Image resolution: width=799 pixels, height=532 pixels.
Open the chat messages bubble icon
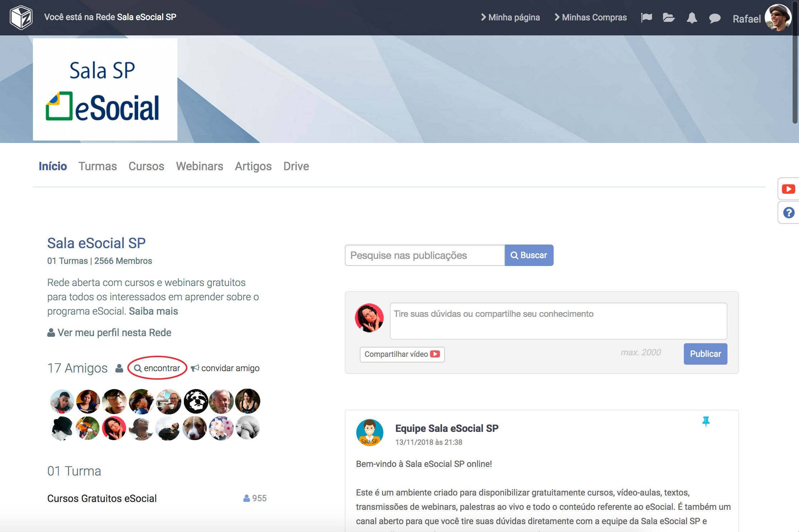pos(715,18)
